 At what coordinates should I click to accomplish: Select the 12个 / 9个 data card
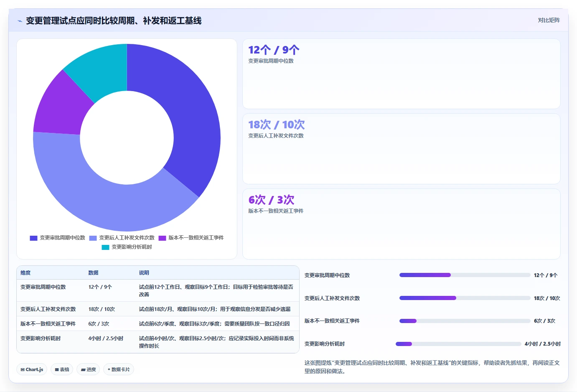coord(401,74)
